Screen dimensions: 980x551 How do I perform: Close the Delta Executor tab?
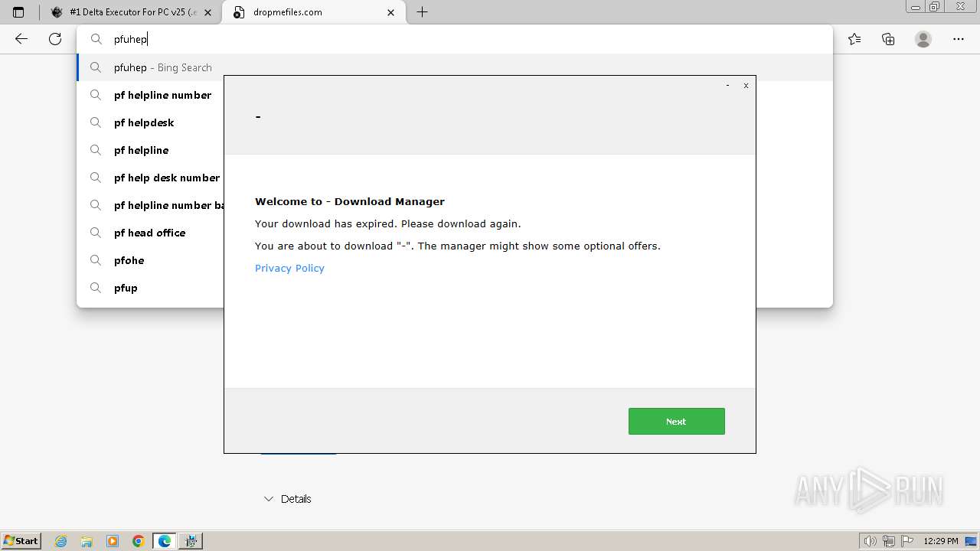pyautogui.click(x=207, y=12)
